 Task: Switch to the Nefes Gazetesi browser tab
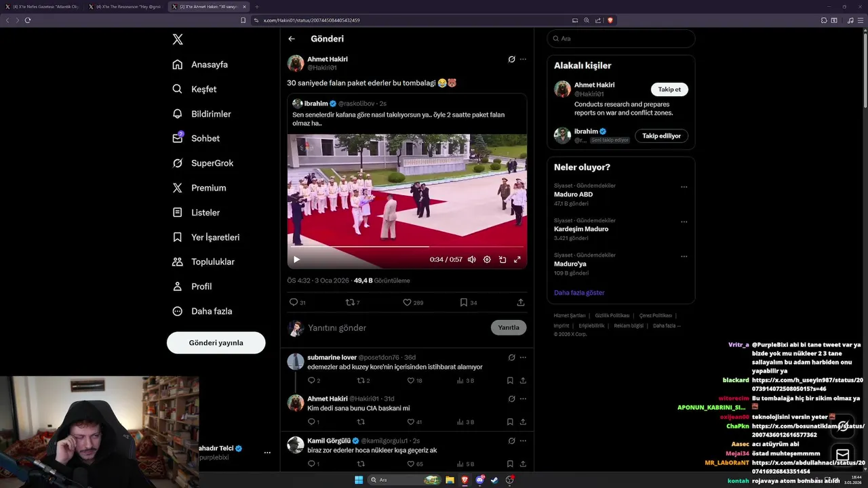tap(43, 7)
